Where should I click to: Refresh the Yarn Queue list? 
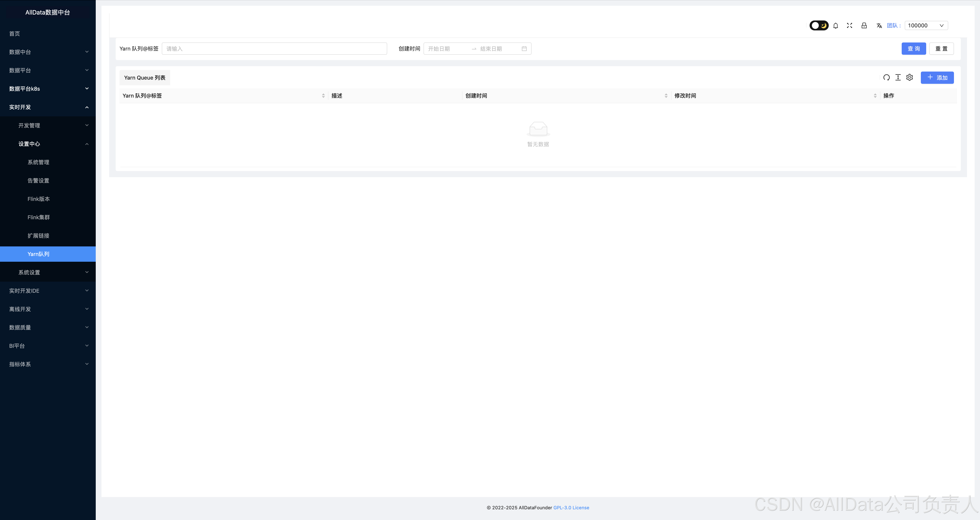(x=886, y=77)
